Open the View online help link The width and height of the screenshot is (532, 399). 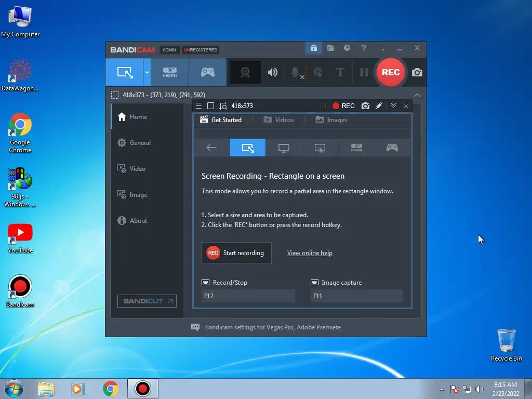[310, 253]
